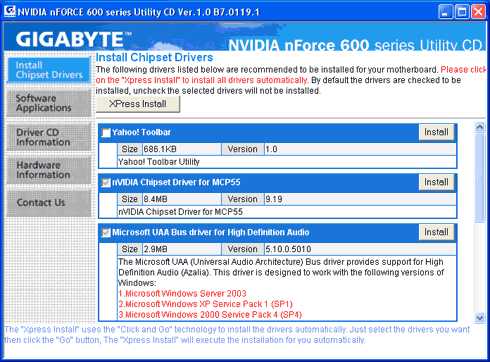Click the window title bar app icon

pos(10,11)
